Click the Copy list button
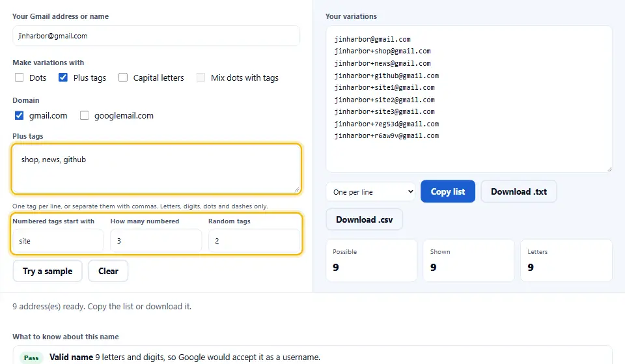Screen dimensions: 625x364 pyautogui.click(x=448, y=191)
